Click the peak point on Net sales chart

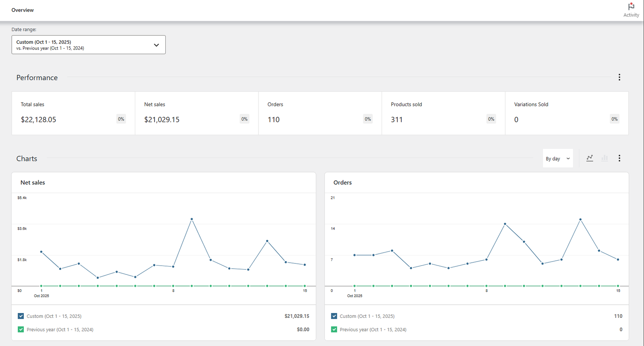click(192, 219)
